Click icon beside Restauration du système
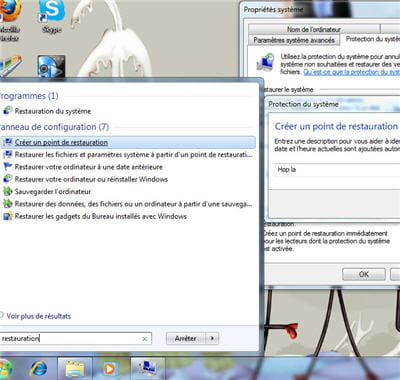This screenshot has height=380, width=400. pos(7,111)
